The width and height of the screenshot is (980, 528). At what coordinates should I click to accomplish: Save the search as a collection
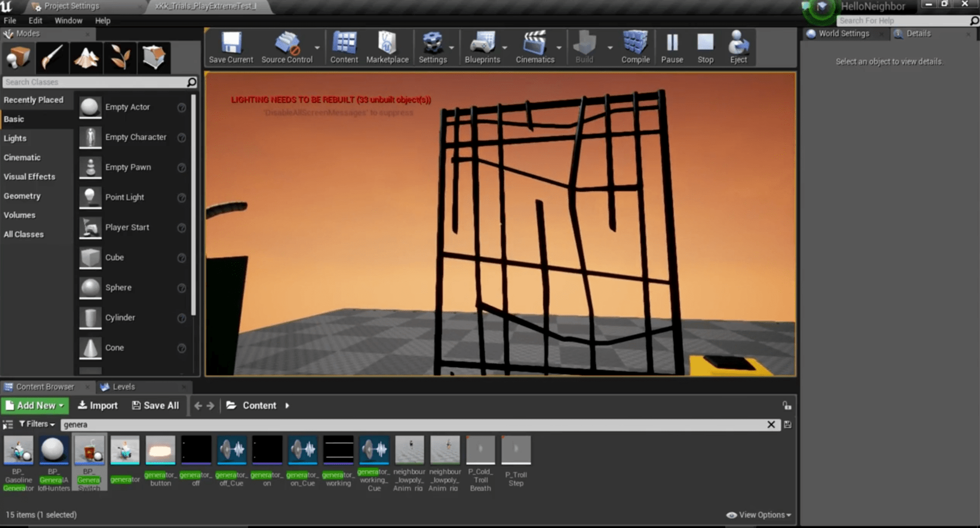pyautogui.click(x=788, y=425)
